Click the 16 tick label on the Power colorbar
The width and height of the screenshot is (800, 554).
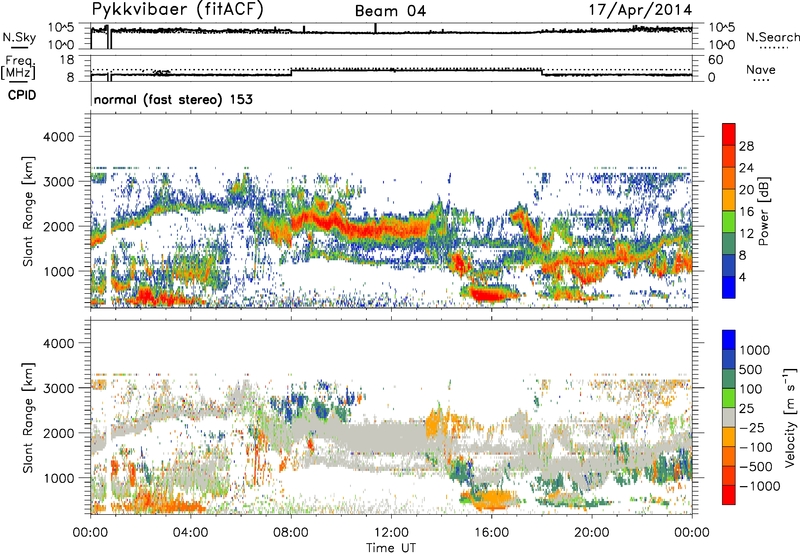(746, 212)
